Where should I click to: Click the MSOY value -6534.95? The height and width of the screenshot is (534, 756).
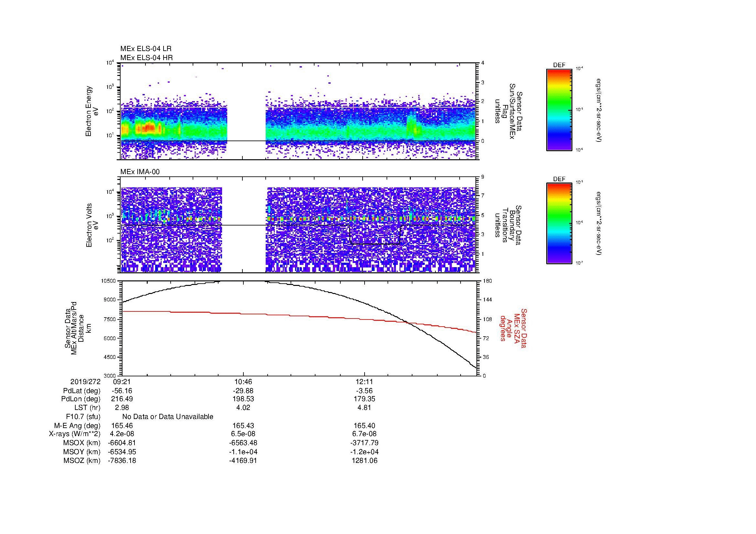122,452
